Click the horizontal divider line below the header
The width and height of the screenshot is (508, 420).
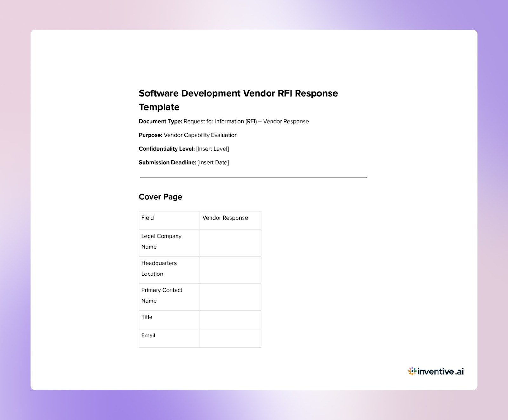pyautogui.click(x=253, y=177)
